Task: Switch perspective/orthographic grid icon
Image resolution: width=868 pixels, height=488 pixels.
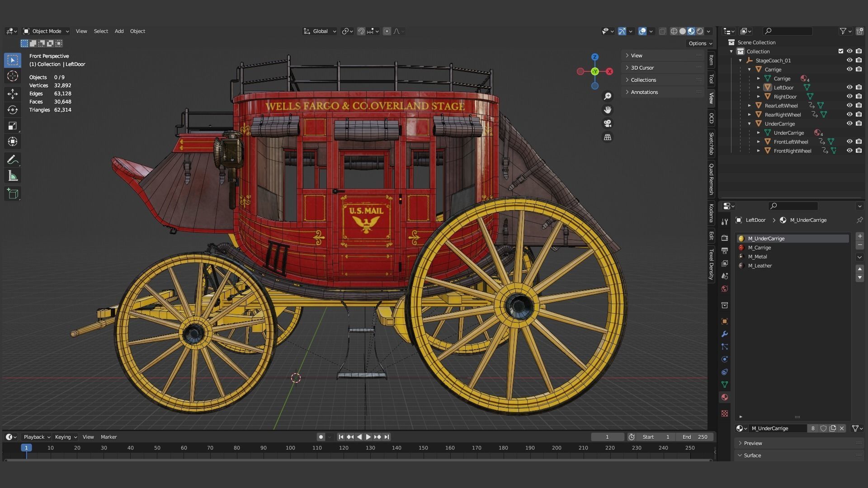Action: coord(608,137)
